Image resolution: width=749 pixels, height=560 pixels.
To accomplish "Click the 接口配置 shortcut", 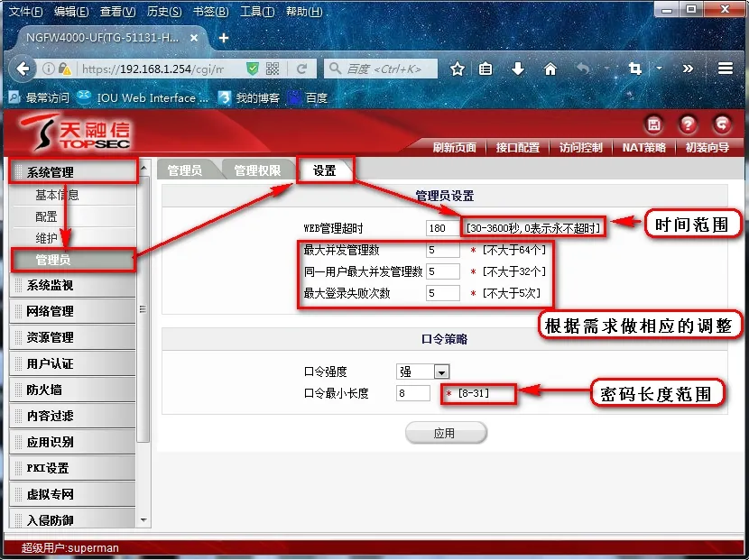I will pos(517,148).
